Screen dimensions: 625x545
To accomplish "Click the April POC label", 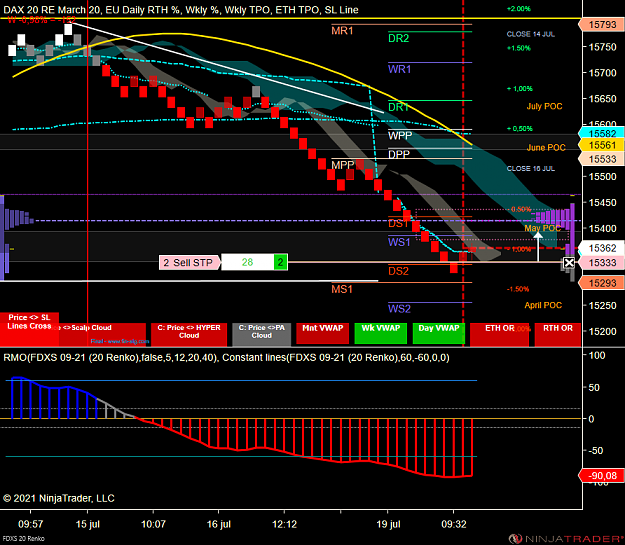I will coord(543,305).
